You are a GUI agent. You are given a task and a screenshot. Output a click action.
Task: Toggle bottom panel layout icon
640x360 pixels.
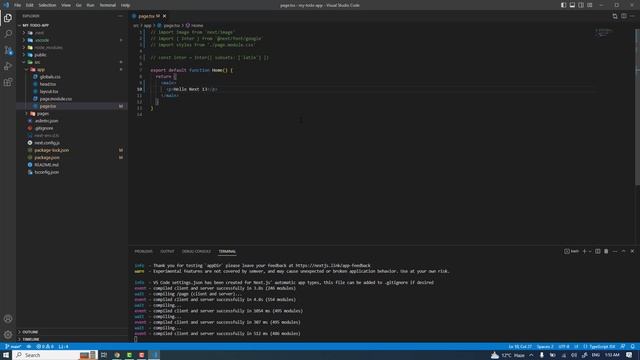(572, 5)
